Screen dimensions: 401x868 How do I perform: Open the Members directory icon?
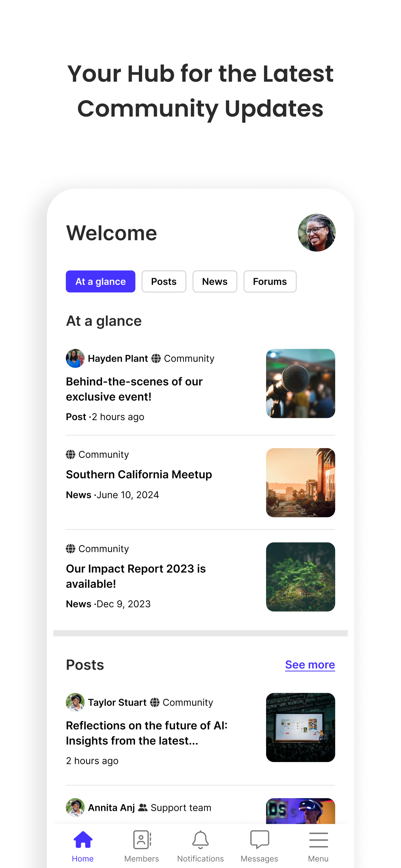[142, 839]
